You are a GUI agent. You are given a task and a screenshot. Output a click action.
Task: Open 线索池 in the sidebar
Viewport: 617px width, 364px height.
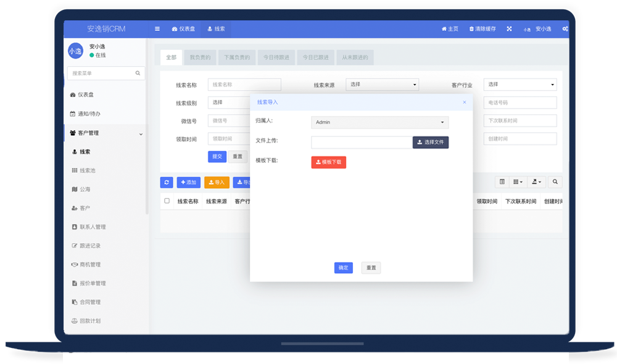84,170
